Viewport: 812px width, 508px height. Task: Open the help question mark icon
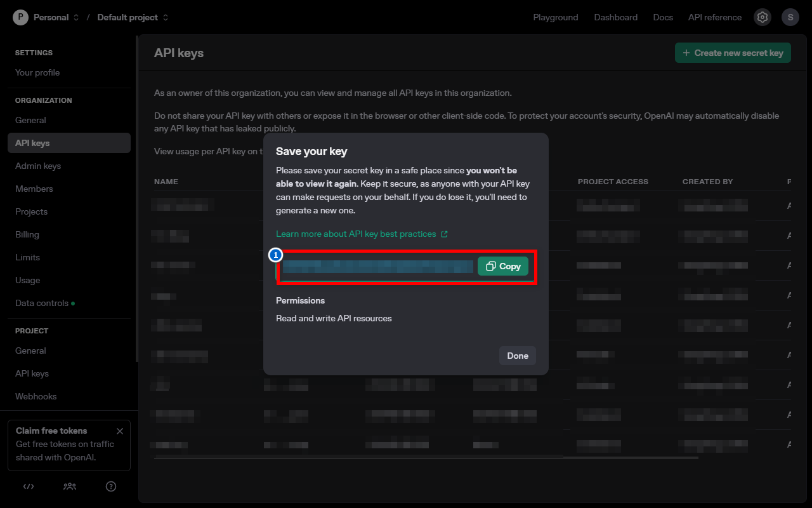[111, 486]
